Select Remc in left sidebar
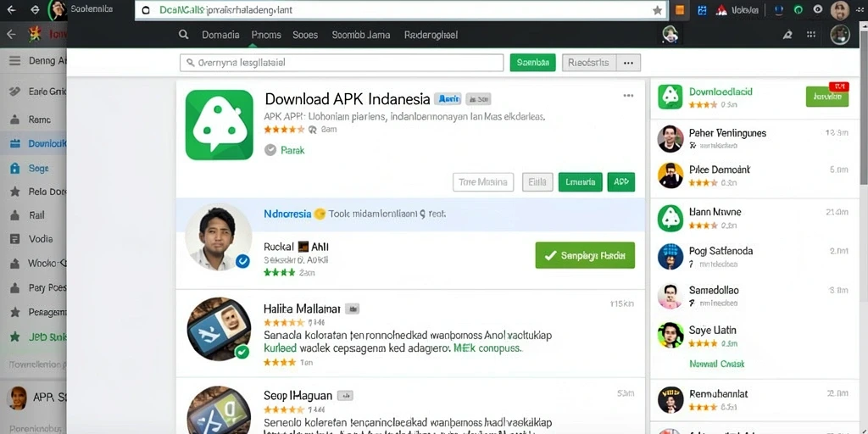The height and width of the screenshot is (434, 868). tap(33, 119)
